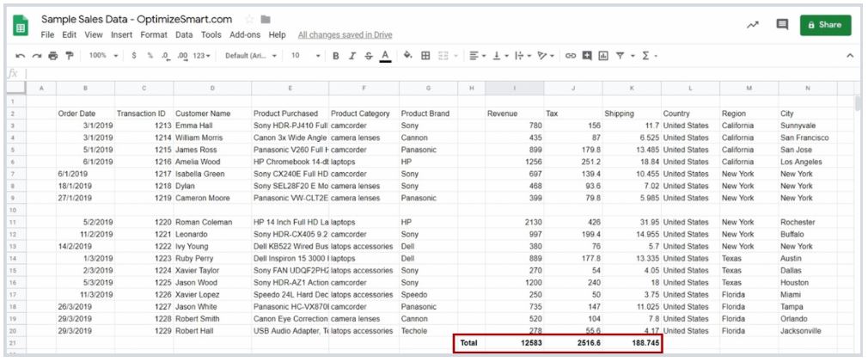Open comment history icon near Share

point(782,24)
